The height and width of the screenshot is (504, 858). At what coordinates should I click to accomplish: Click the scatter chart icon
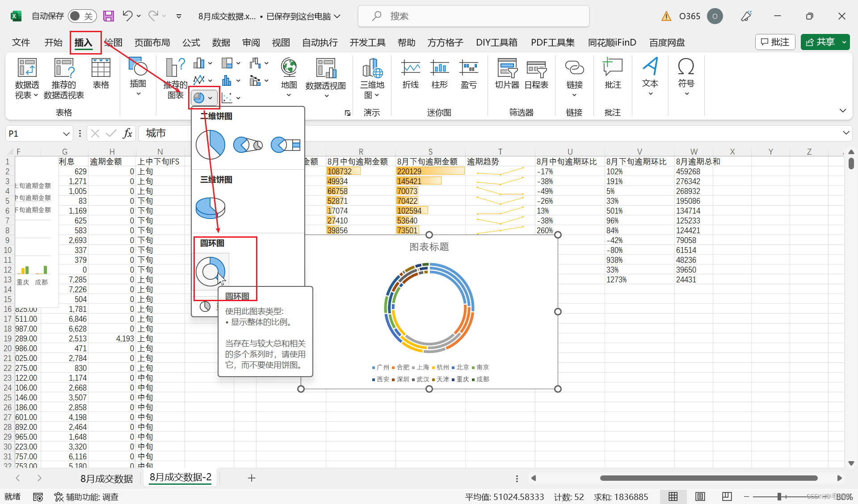click(x=227, y=97)
